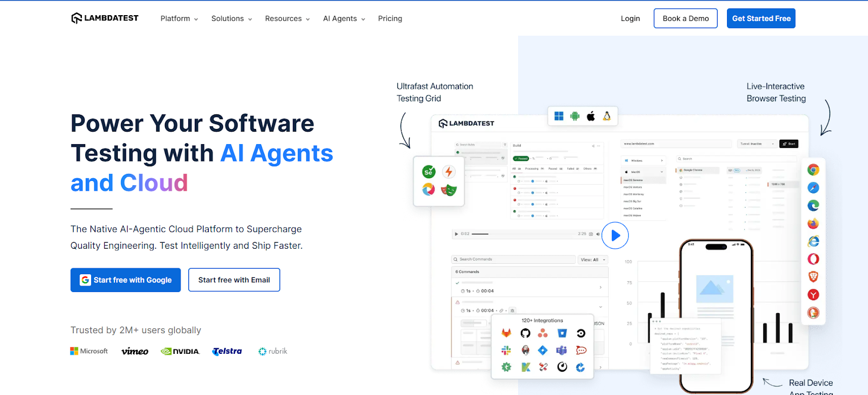Click the Linux penguin icon
This screenshot has height=395, width=868.
click(x=607, y=116)
